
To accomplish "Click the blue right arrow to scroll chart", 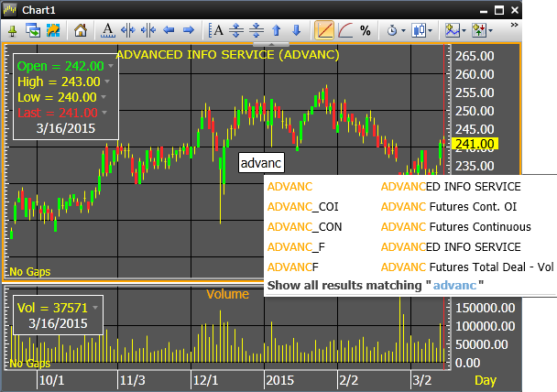I will (x=189, y=30).
